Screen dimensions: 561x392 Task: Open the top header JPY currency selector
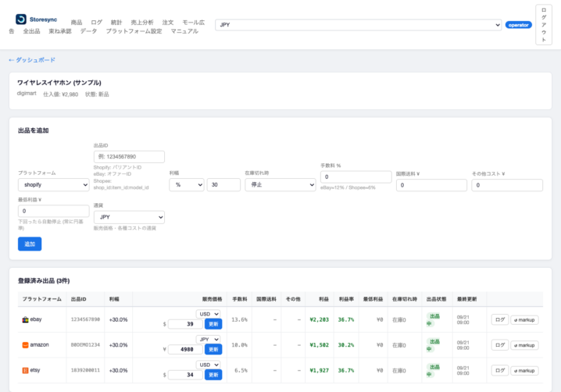click(358, 25)
